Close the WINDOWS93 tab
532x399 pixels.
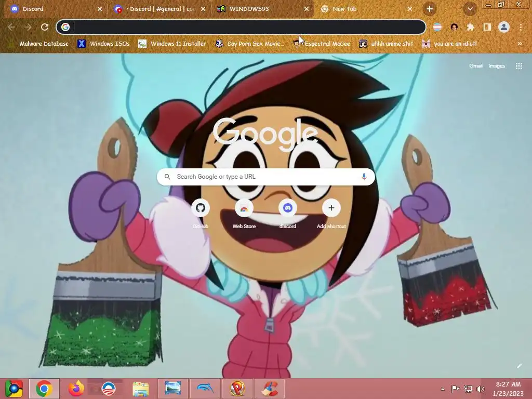[306, 9]
